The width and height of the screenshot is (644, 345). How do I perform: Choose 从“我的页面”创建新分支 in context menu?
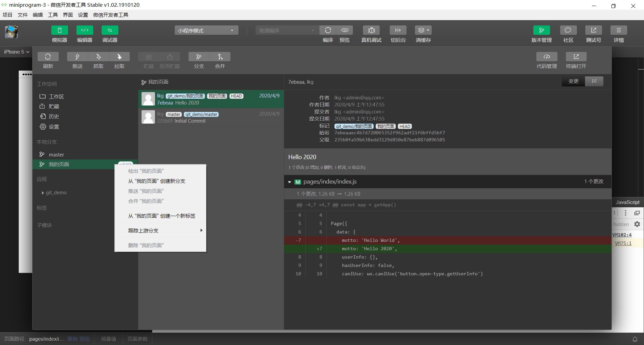click(160, 181)
